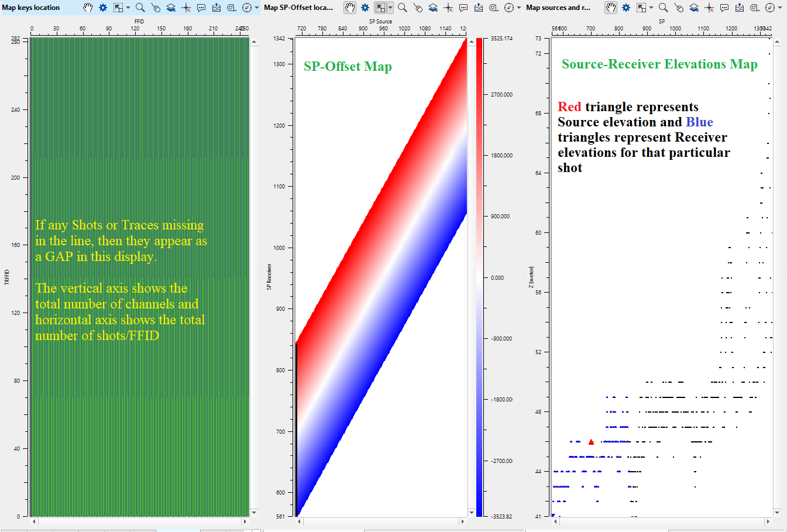Export image from Map sources panel
The image size is (787, 532).
[740, 8]
